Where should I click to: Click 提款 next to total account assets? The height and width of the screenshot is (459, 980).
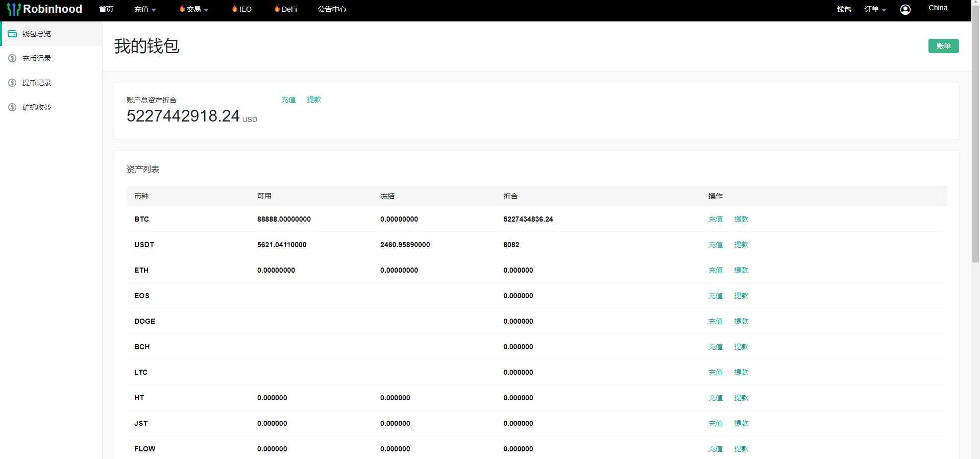click(x=314, y=100)
